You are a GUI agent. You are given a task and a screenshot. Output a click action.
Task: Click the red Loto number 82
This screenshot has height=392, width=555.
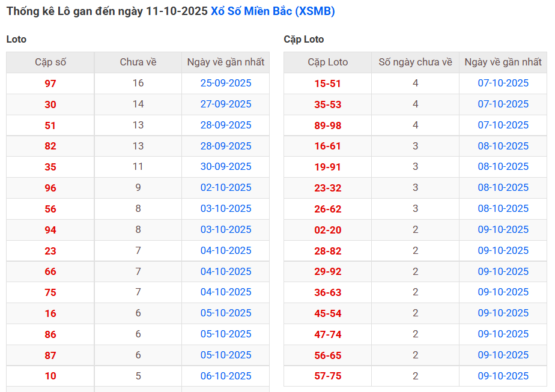50,146
